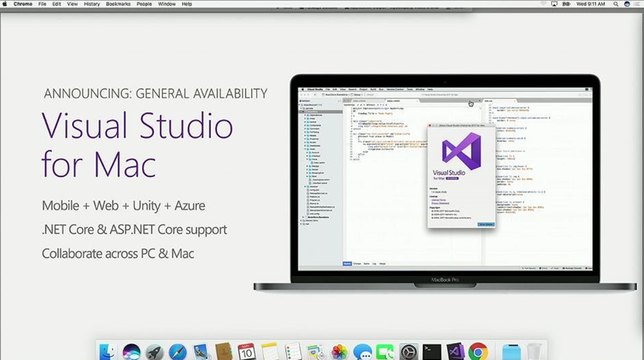Open Messages speech bubble icon
This screenshot has height=360, width=644.
coord(362,352)
